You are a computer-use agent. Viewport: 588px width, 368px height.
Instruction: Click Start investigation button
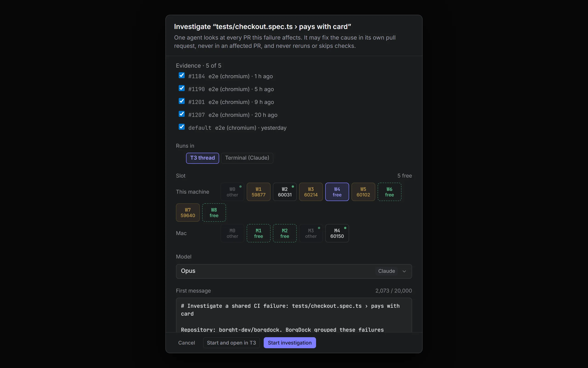(290, 343)
